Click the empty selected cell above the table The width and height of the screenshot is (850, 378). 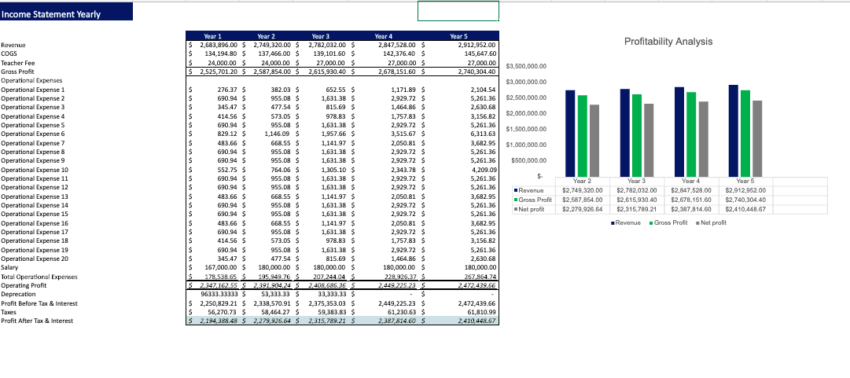pos(458,11)
